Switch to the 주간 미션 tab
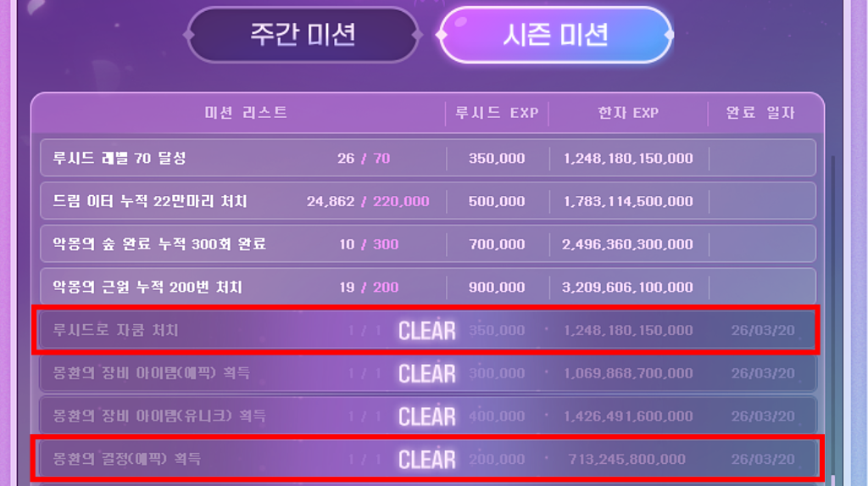The image size is (868, 486). [303, 35]
